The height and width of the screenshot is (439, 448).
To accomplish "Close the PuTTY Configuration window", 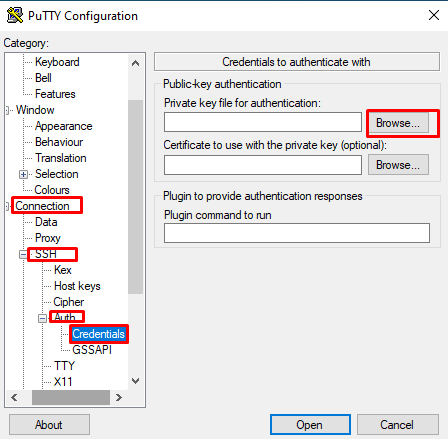I will pos(434,15).
